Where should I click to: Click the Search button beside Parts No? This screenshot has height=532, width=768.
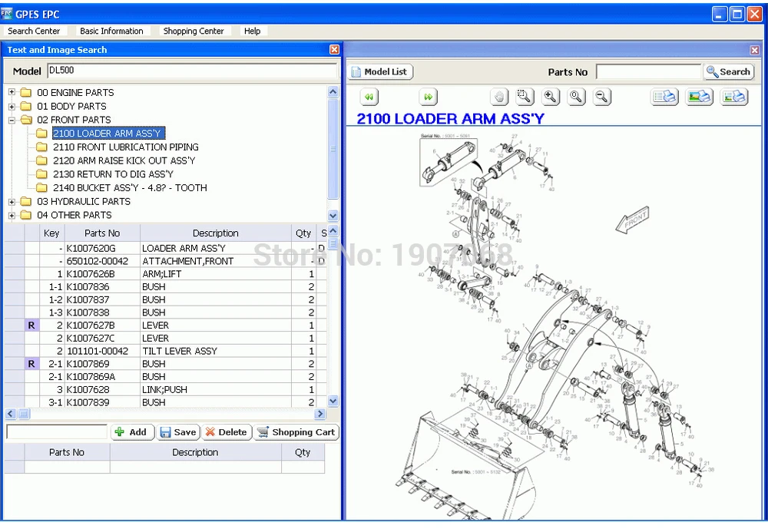729,72
